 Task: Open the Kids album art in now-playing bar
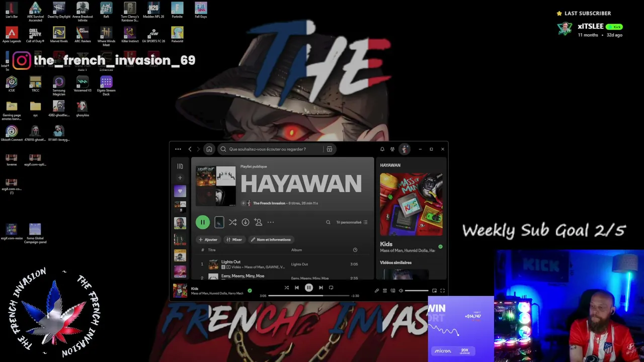coord(180,291)
